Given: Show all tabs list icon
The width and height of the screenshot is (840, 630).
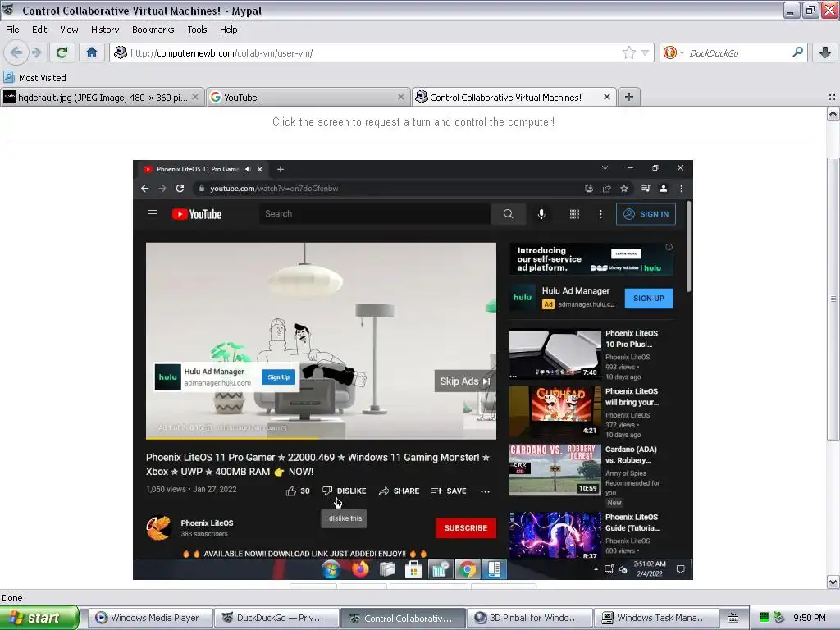Looking at the screenshot, I should (832, 97).
